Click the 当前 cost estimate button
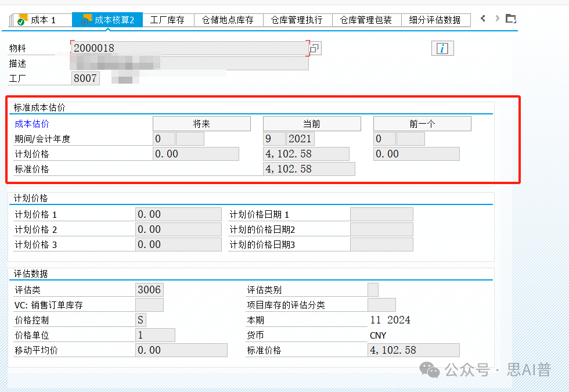The width and height of the screenshot is (569, 392). (x=312, y=124)
